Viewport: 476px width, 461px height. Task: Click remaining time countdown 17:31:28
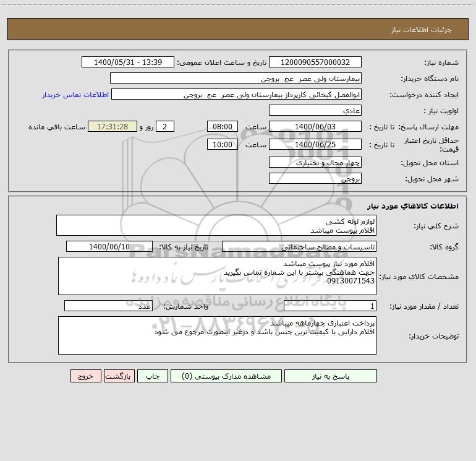(113, 126)
